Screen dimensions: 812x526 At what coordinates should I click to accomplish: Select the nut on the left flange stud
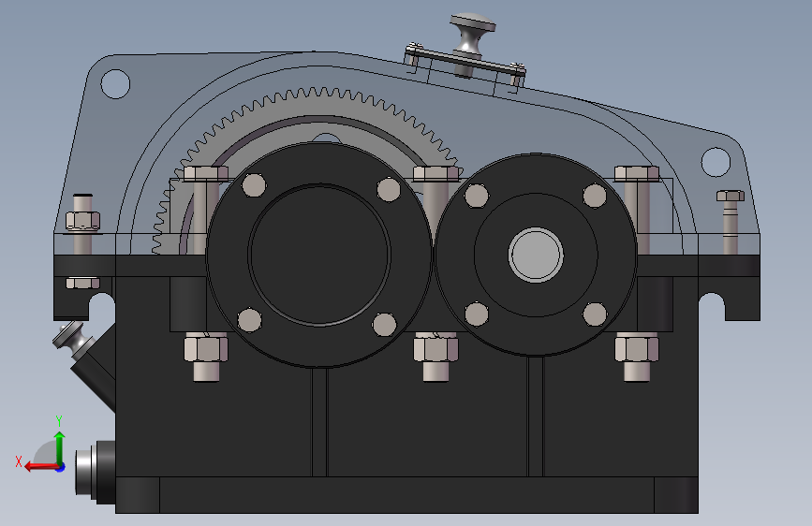point(82,221)
